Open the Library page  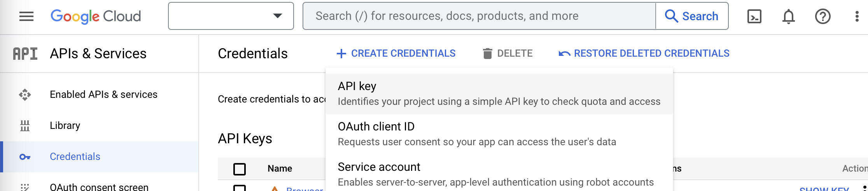click(65, 125)
